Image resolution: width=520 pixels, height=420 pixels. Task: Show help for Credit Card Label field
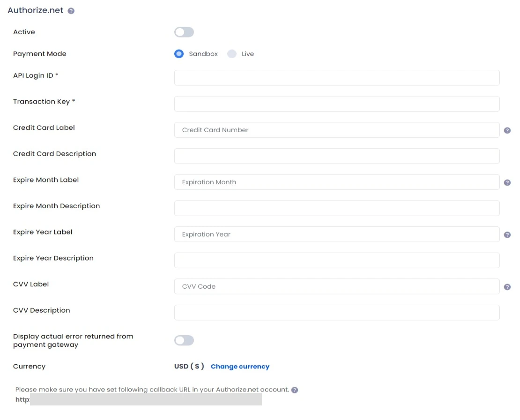tap(507, 130)
